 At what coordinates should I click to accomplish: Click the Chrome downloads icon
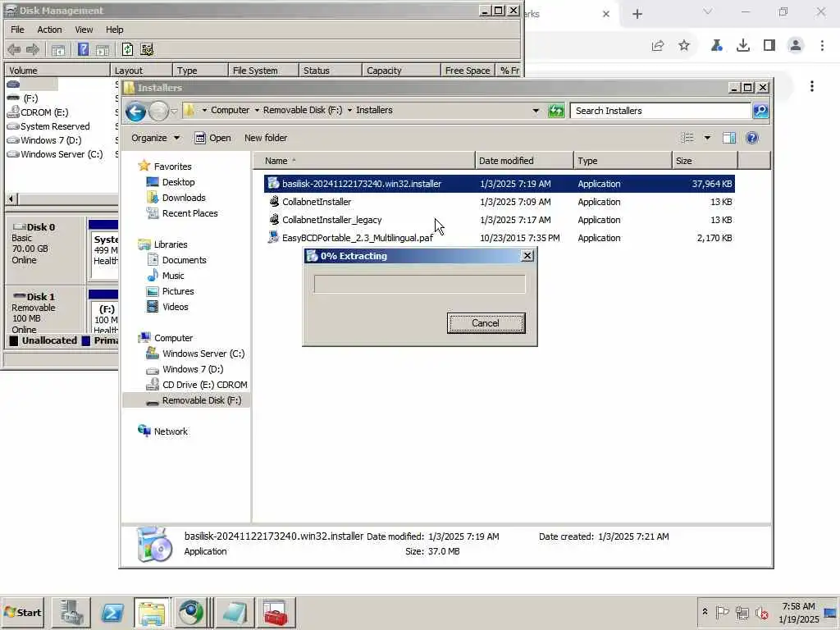(x=743, y=46)
